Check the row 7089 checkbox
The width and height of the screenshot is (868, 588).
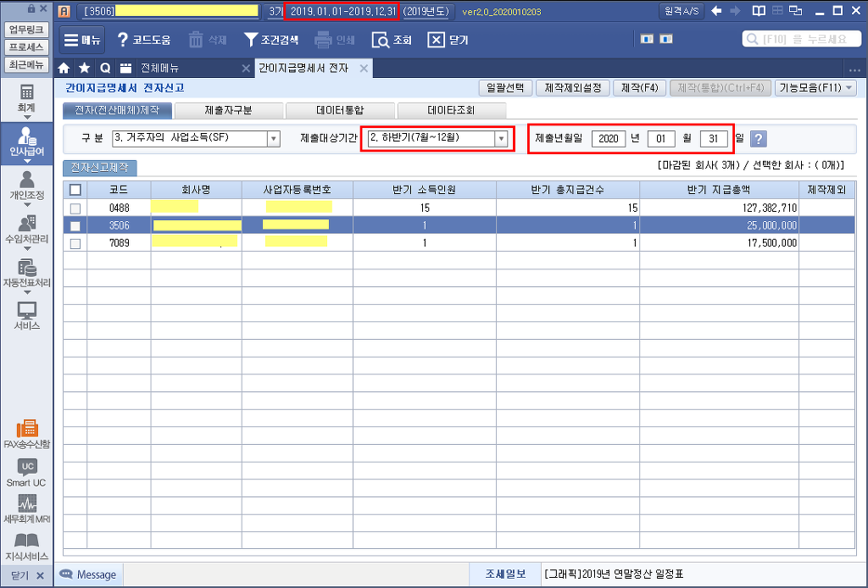75,243
